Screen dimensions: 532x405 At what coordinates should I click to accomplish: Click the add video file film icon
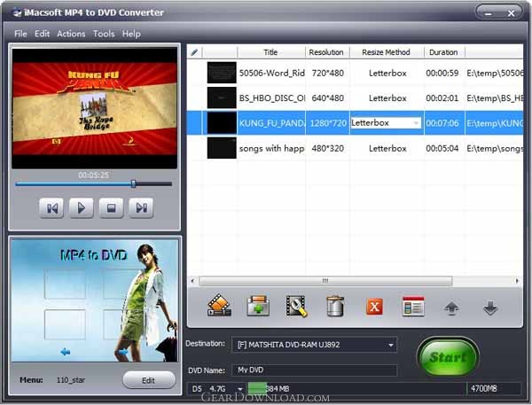pyautogui.click(x=219, y=306)
